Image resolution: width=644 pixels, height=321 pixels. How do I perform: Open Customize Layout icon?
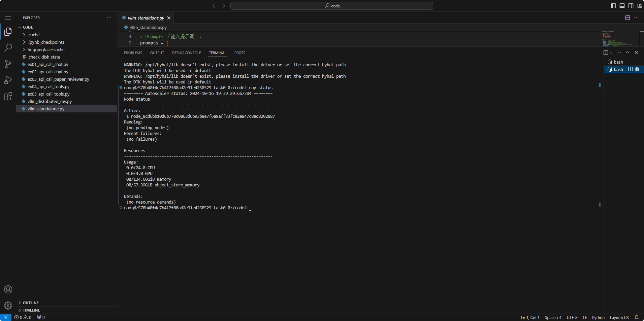coord(640,6)
